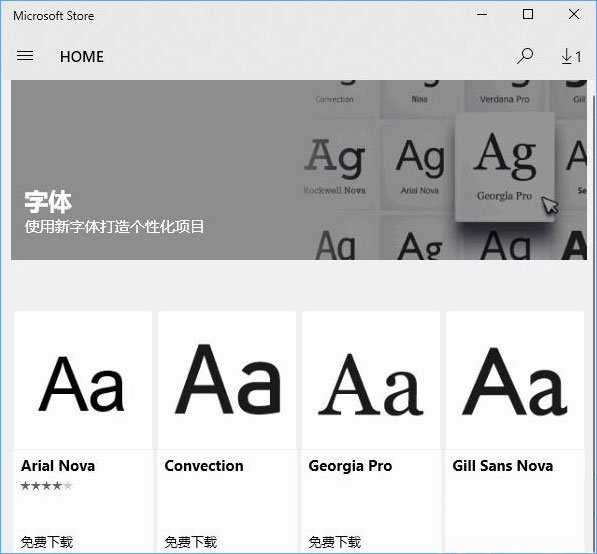597x554 pixels.
Task: Open the Arial Nova Aa preview thumbnail
Action: point(83,380)
